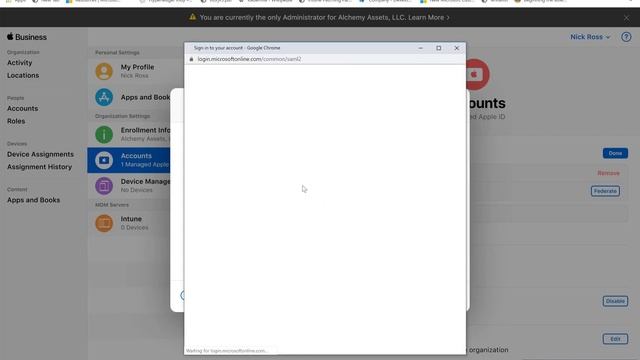This screenshot has height=360, width=640.
Task: Click the Federate button
Action: (x=605, y=191)
